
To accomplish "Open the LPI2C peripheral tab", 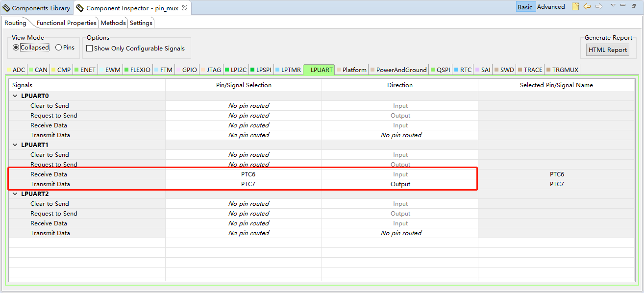I will tap(236, 70).
